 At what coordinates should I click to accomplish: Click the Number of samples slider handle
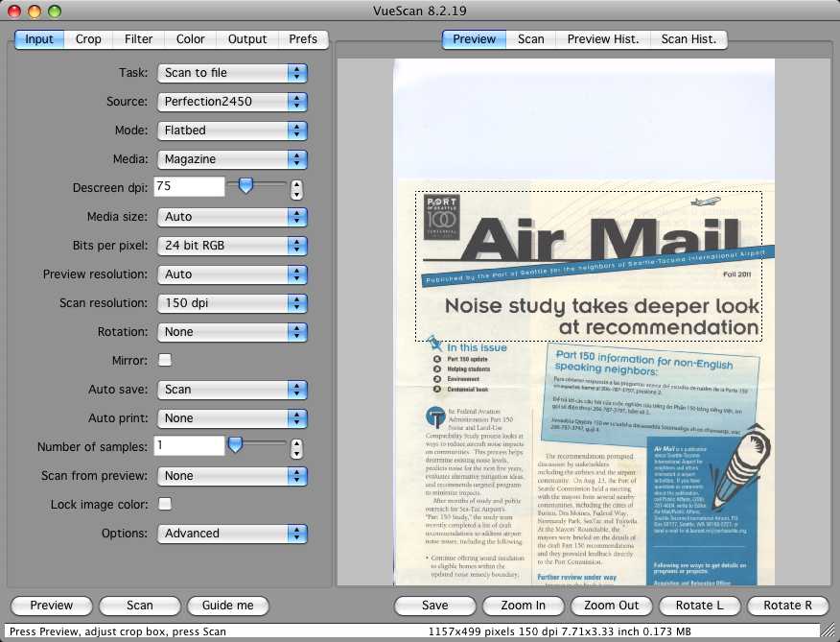(x=235, y=444)
